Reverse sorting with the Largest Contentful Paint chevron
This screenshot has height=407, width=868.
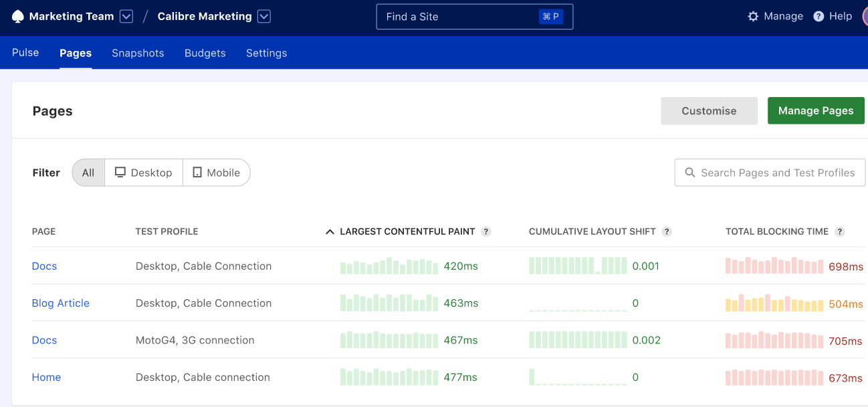click(x=329, y=231)
